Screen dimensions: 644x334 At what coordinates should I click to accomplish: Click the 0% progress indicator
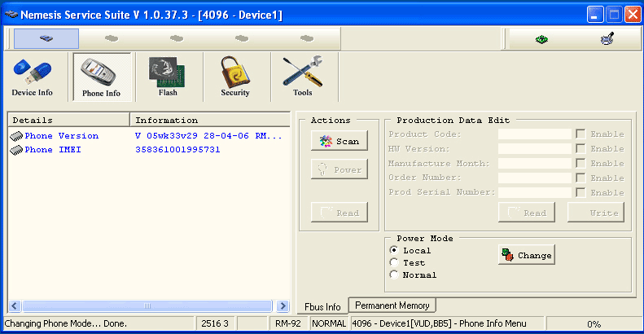coord(594,324)
